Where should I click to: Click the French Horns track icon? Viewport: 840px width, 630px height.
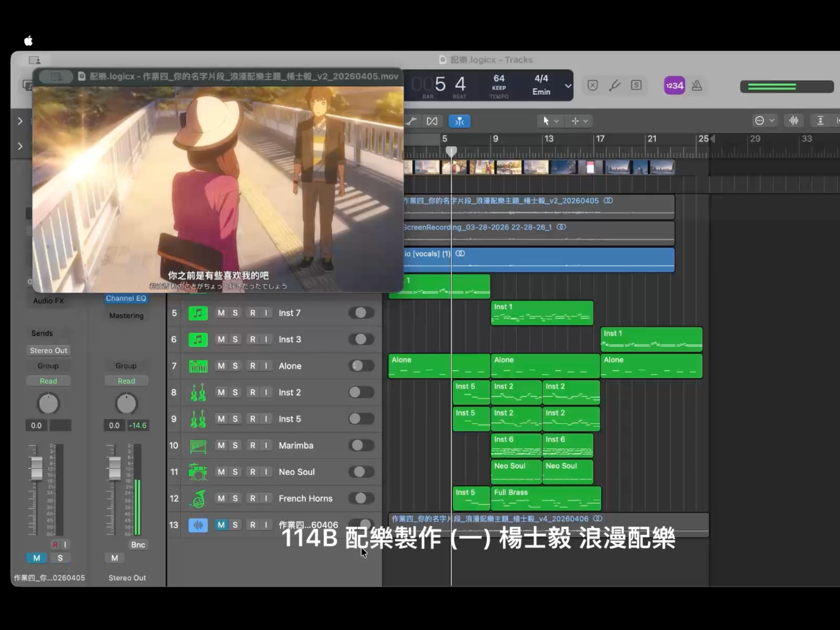pos(198,499)
